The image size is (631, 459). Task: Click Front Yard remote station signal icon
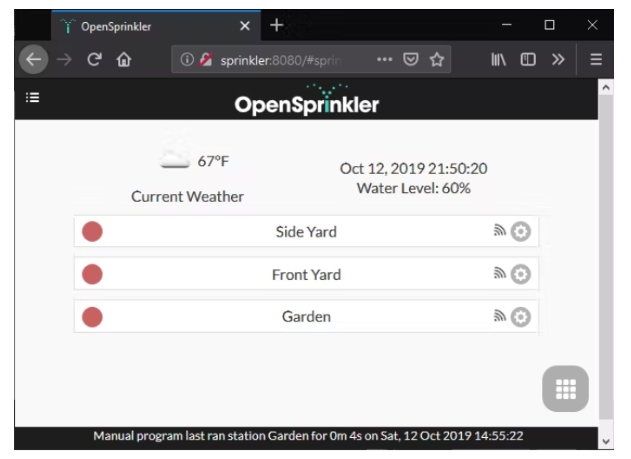[499, 273]
